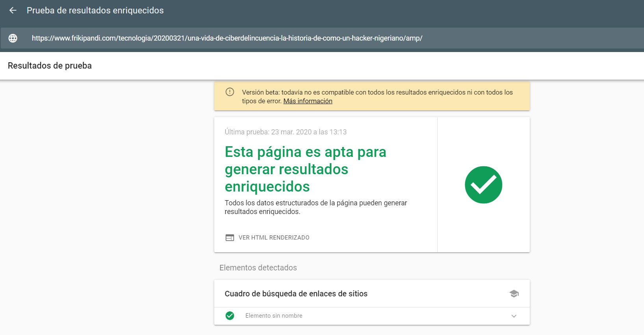Click 'Prueba de resultados enriquecidos' title
644x335 pixels.
pos(95,11)
